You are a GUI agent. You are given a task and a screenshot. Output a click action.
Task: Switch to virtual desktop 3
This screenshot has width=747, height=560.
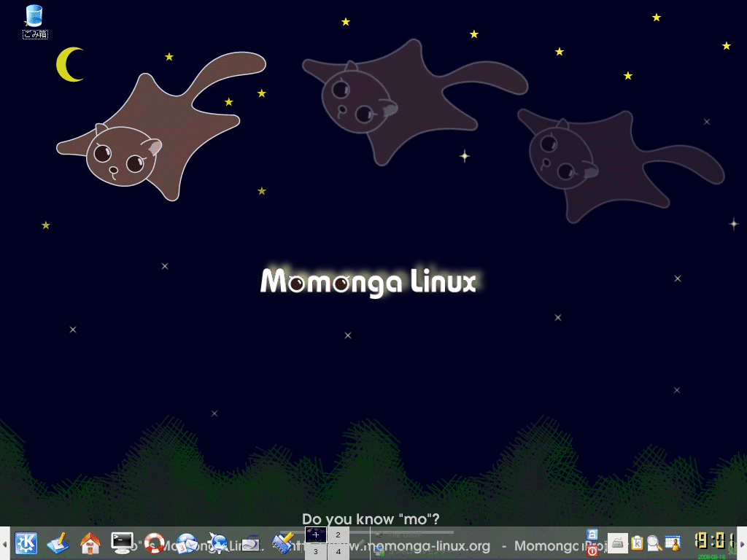tap(315, 551)
